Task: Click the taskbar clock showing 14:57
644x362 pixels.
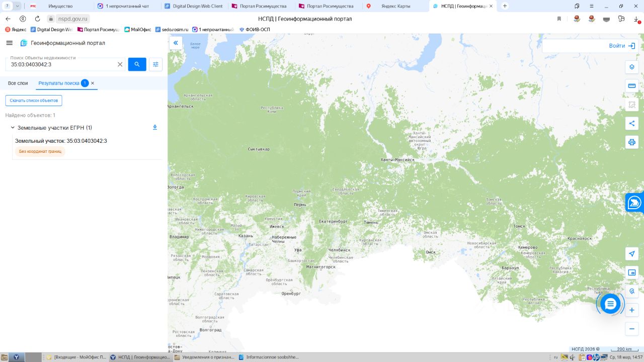Action: [625, 357]
